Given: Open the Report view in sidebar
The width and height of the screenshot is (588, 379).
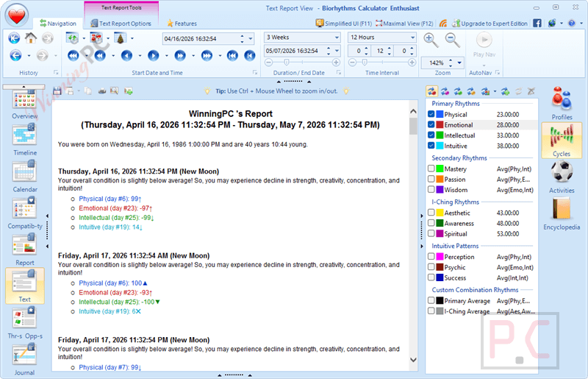Looking at the screenshot, I should click(25, 249).
